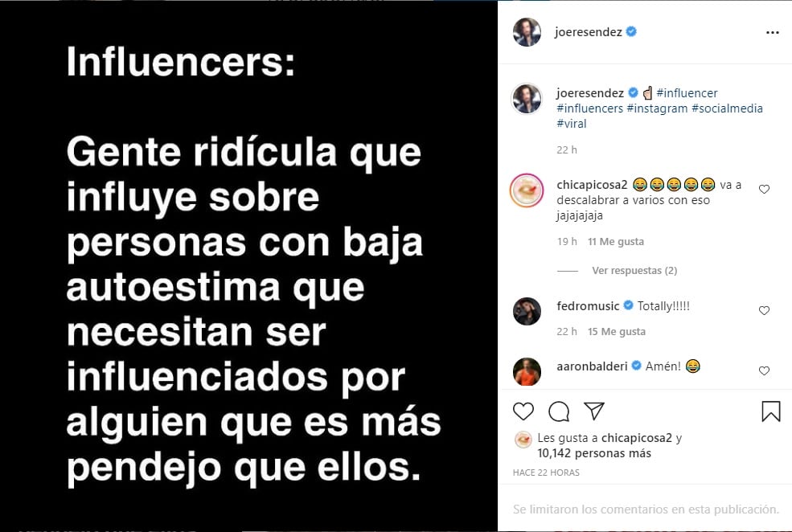The width and height of the screenshot is (792, 532).
Task: Open the comment bubble icon
Action: [x=559, y=411]
